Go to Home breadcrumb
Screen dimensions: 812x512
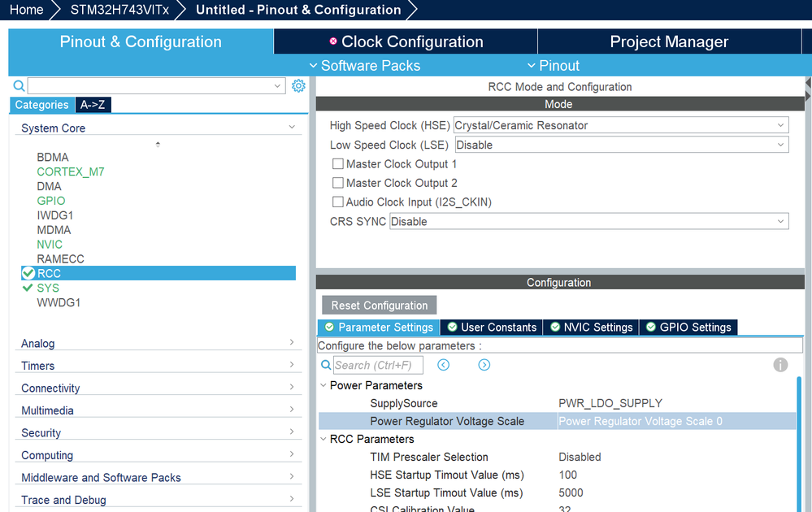pos(26,10)
